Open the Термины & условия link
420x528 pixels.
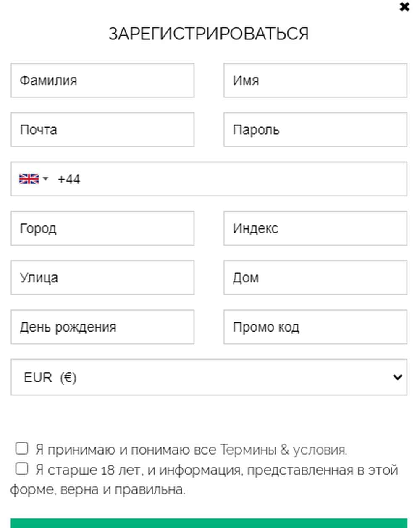coord(283,450)
